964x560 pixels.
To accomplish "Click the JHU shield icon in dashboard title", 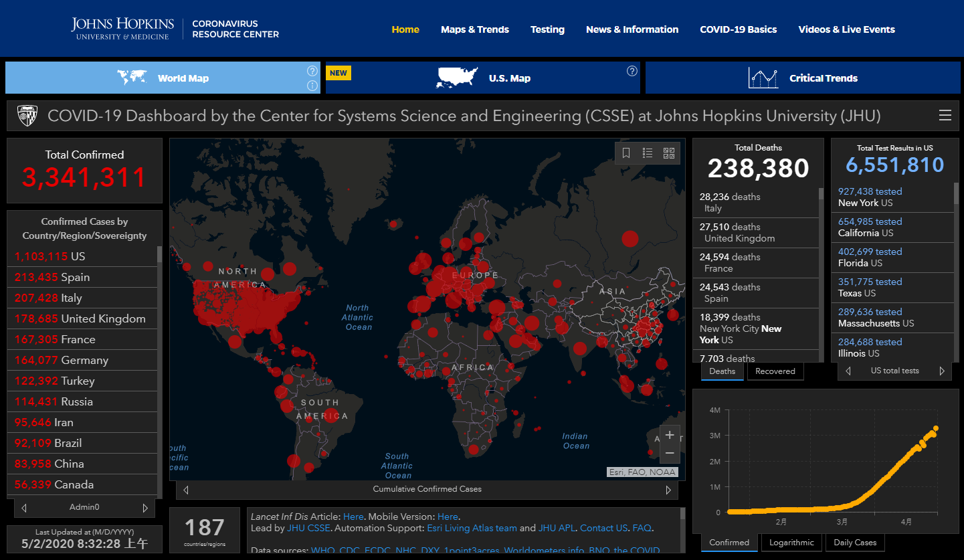I will click(x=27, y=116).
